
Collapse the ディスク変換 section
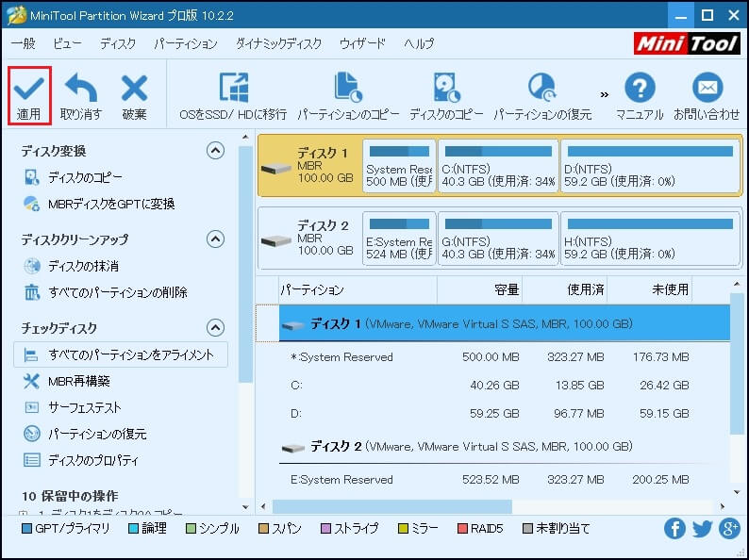pos(215,151)
